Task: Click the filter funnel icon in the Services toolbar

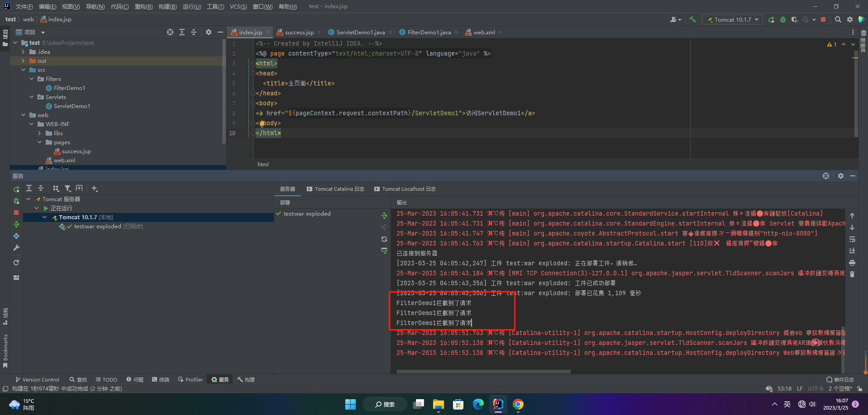Action: 67,189
